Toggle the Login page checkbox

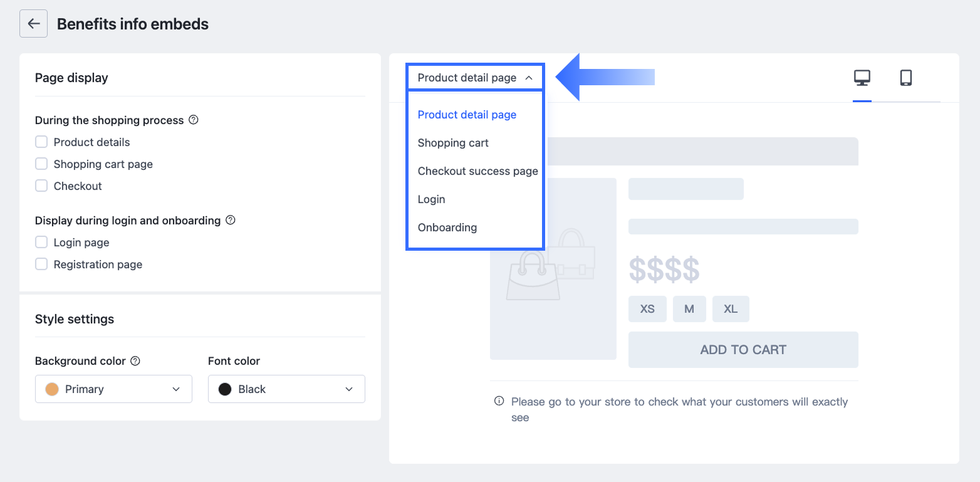tap(41, 243)
